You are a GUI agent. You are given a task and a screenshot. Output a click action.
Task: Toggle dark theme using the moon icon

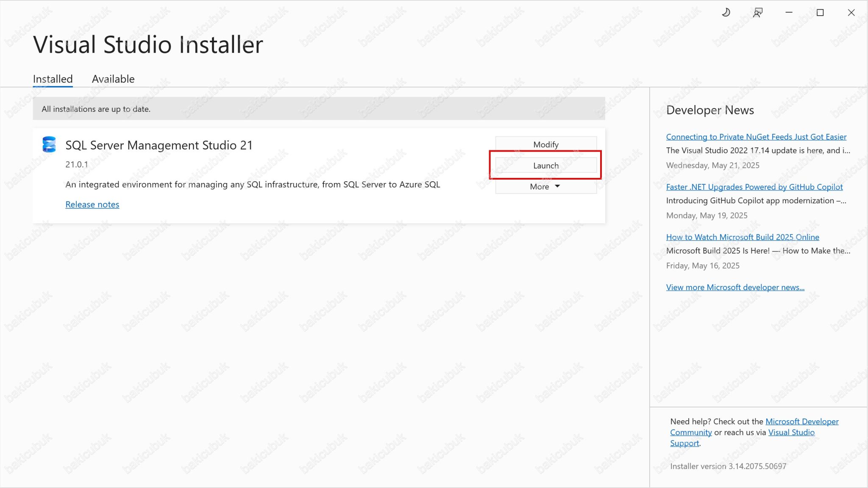pos(726,12)
